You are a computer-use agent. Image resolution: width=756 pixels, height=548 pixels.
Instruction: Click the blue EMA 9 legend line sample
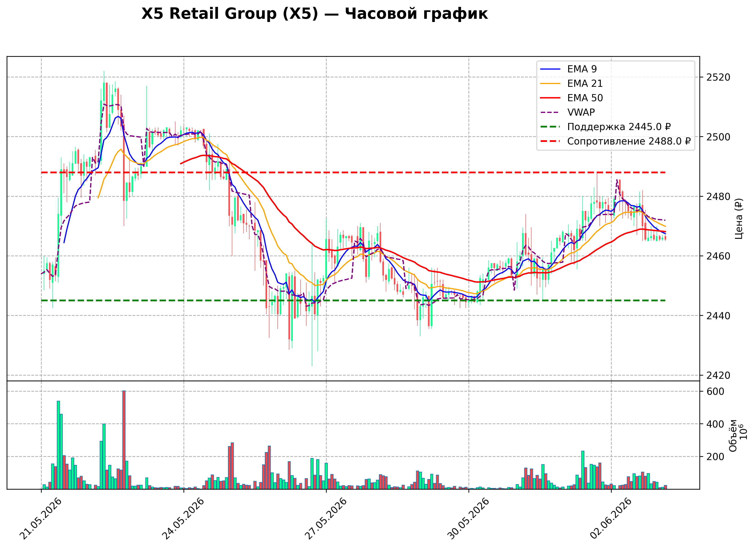click(x=550, y=69)
